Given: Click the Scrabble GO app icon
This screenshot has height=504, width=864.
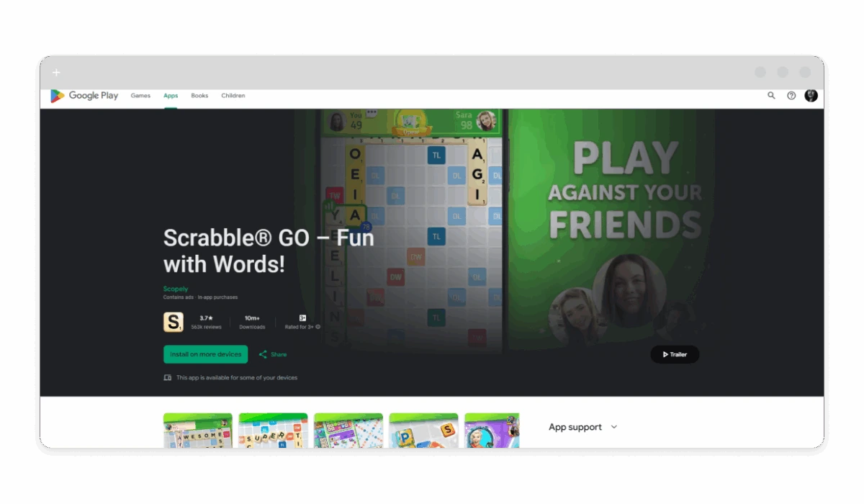Looking at the screenshot, I should pos(173,322).
